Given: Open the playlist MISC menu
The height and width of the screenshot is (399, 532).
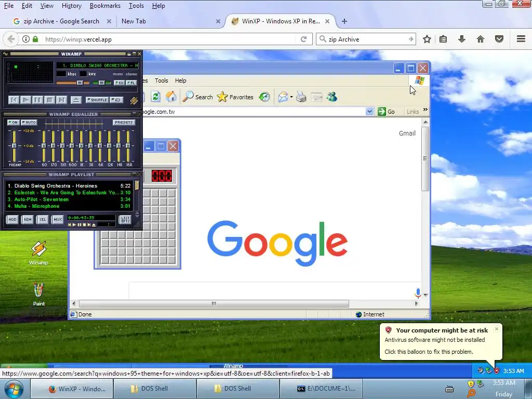Looking at the screenshot, I should point(58,220).
